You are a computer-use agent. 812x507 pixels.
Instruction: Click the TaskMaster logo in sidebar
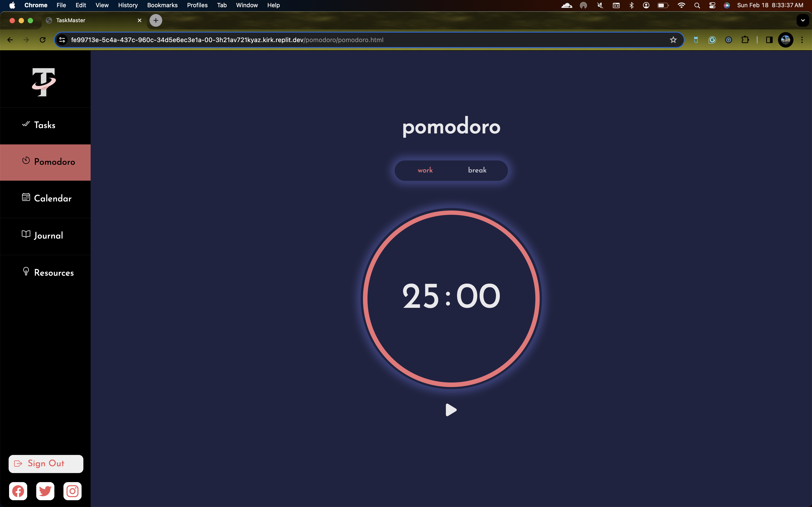tap(44, 82)
